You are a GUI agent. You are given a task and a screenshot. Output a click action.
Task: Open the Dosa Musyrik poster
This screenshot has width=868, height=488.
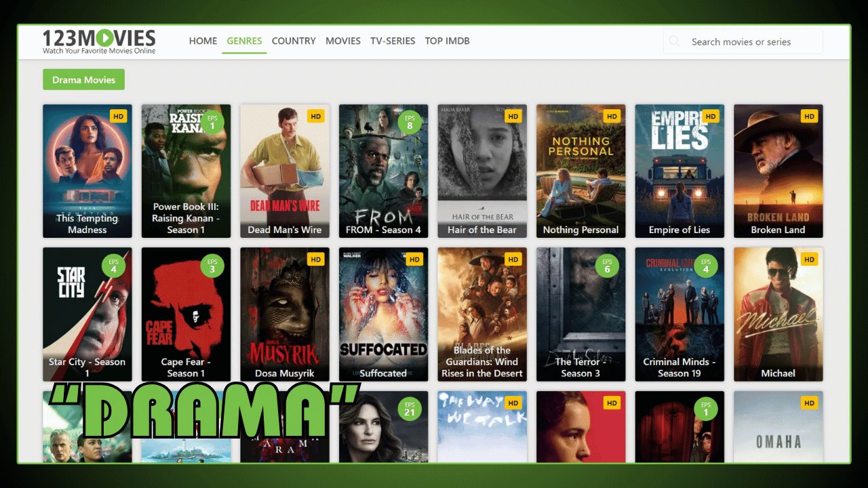pyautogui.click(x=285, y=314)
